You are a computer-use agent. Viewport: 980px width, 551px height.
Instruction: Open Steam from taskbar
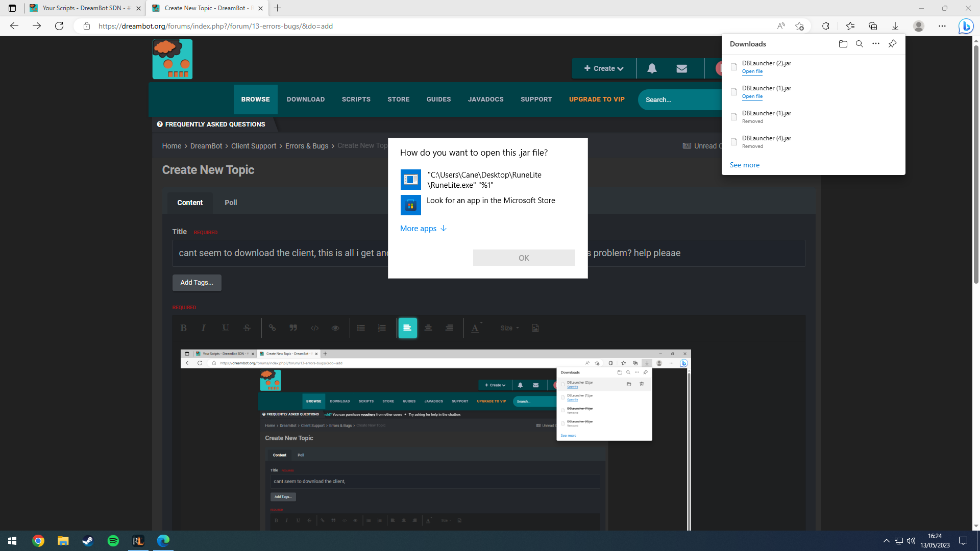(x=88, y=541)
